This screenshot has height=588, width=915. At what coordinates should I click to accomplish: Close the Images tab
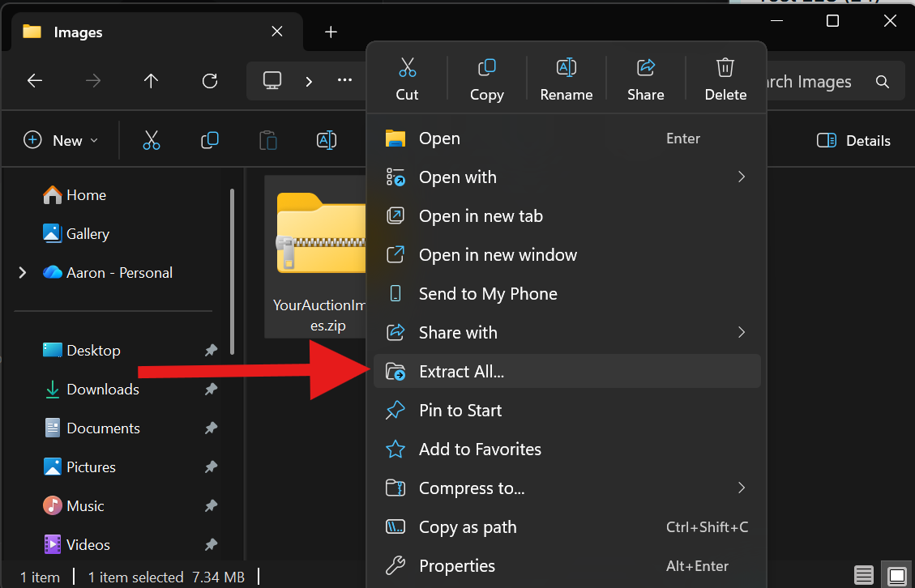277,32
